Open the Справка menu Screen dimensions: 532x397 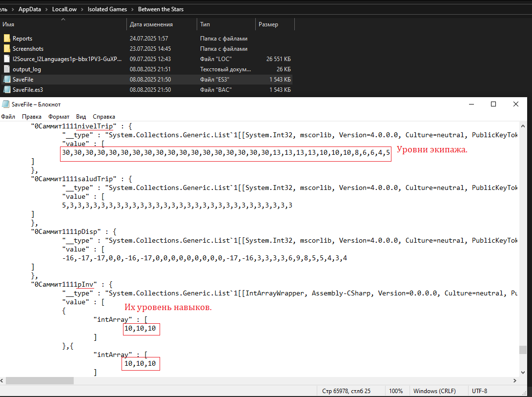tap(104, 117)
